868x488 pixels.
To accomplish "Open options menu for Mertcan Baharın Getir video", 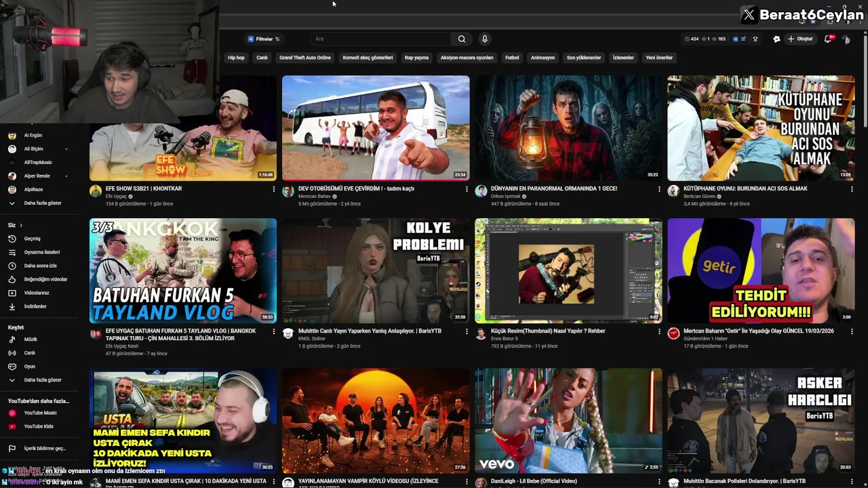I will tap(852, 331).
